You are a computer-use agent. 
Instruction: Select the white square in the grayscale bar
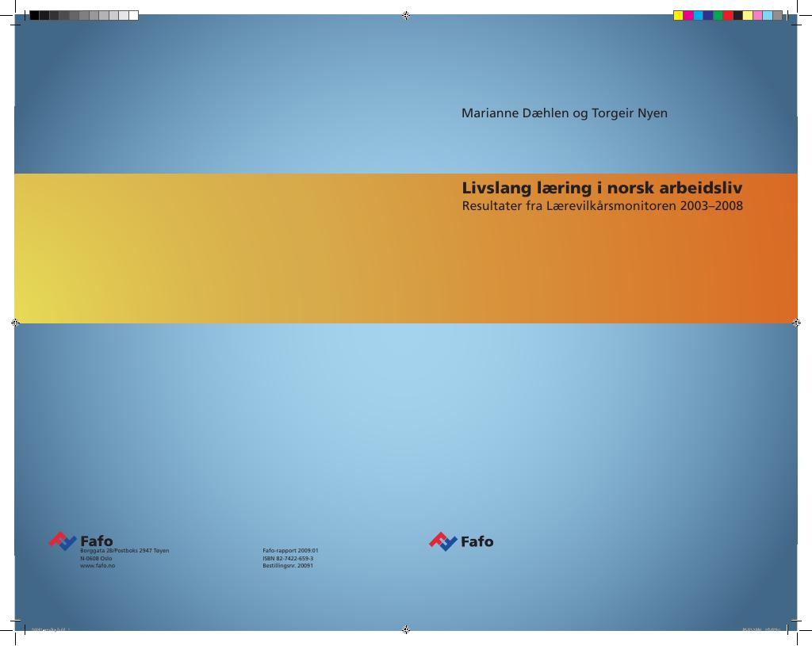pos(133,16)
